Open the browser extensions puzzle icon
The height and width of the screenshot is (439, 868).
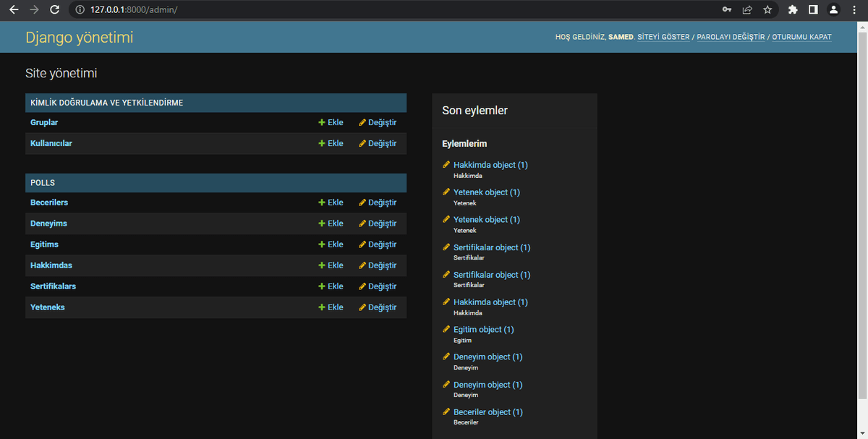[x=793, y=10]
